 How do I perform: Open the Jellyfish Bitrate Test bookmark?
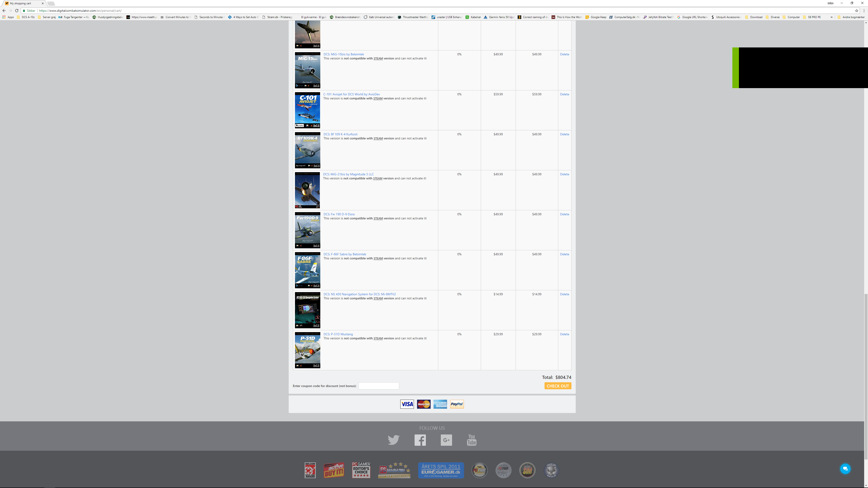coord(658,17)
